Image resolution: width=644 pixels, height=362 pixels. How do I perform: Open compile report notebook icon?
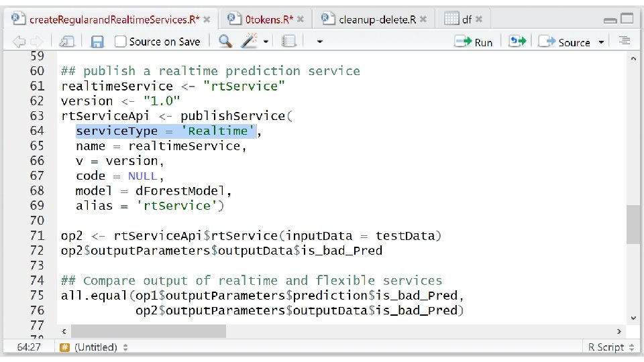point(288,41)
